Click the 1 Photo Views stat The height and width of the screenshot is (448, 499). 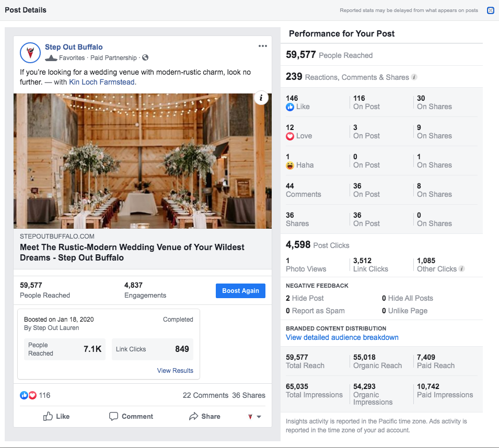306,265
